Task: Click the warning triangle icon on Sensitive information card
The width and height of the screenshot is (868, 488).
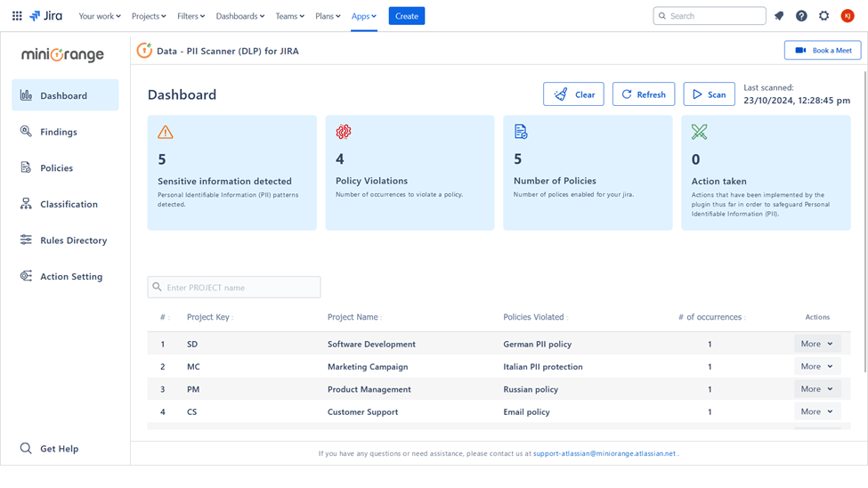Action: [x=165, y=132]
